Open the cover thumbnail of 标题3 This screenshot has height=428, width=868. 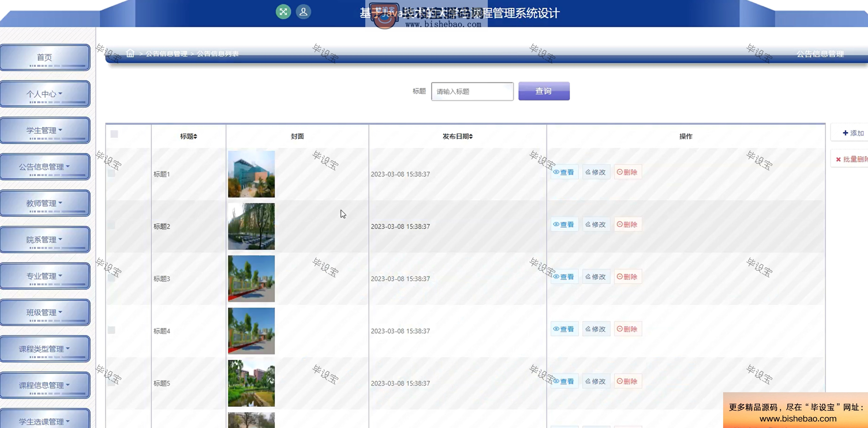(252, 278)
